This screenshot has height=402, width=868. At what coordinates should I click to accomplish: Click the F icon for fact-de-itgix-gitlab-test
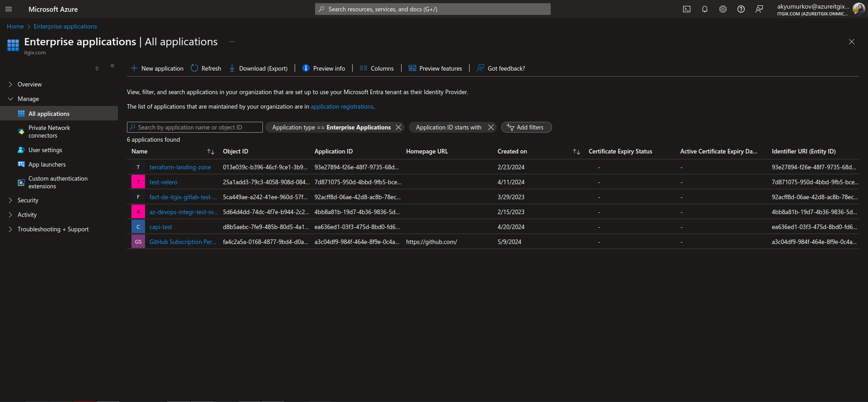[138, 197]
